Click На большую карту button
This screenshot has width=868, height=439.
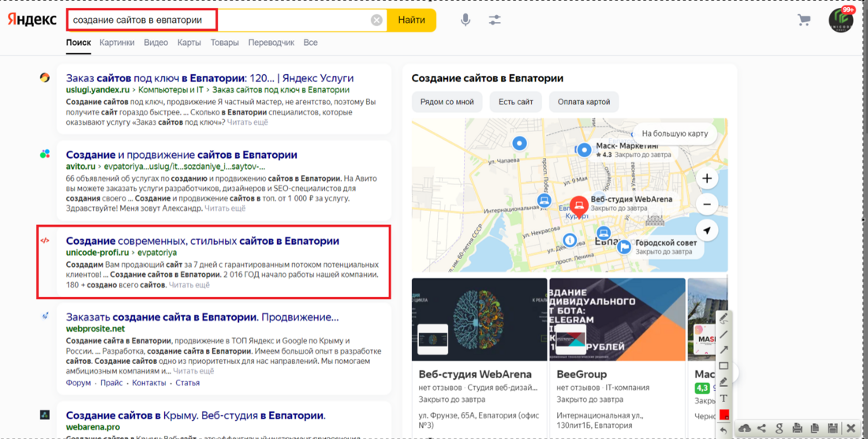click(675, 133)
